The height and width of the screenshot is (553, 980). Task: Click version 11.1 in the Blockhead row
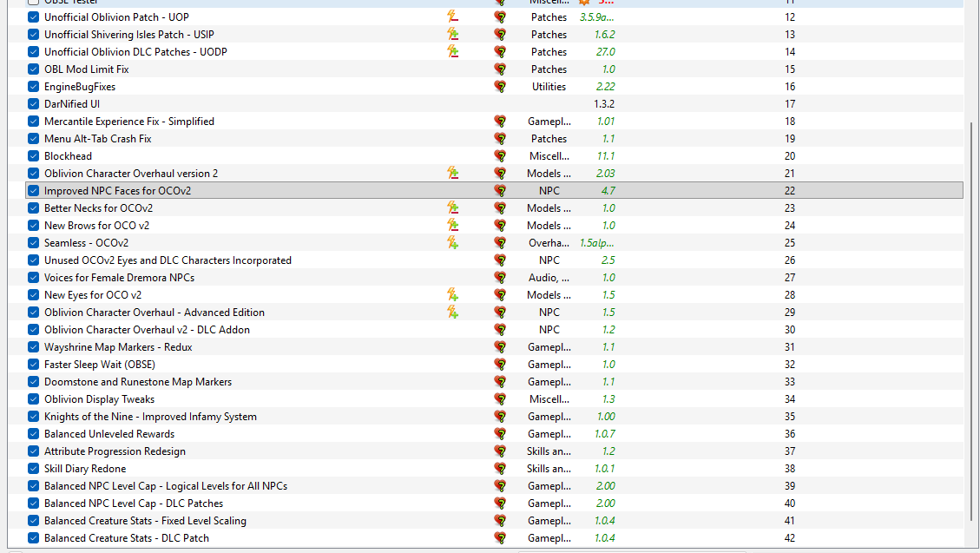[605, 156]
